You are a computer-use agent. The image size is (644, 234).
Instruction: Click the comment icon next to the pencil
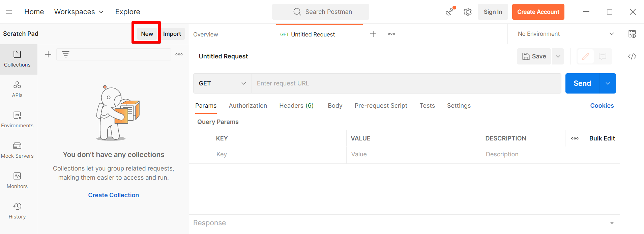tap(603, 56)
